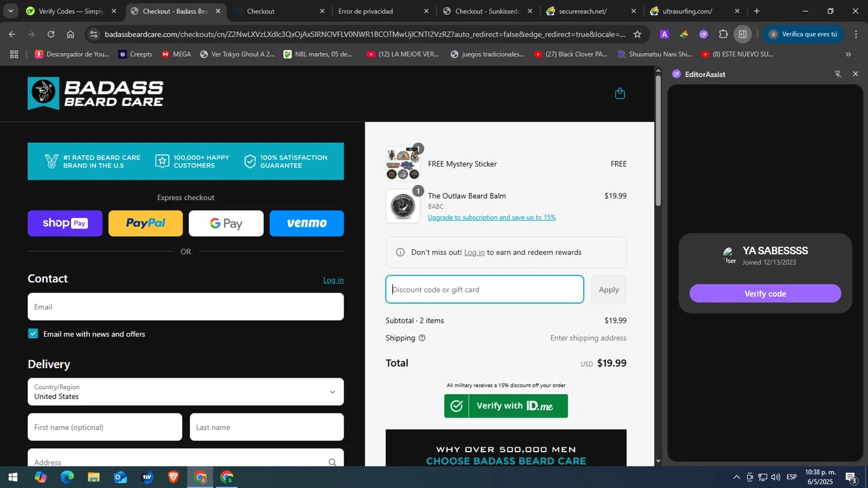
Task: Launch Brave browser from taskbar
Action: [174, 478]
